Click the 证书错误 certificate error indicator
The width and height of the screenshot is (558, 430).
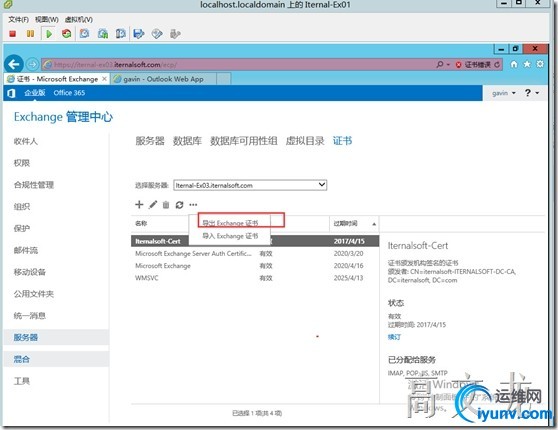[473, 65]
